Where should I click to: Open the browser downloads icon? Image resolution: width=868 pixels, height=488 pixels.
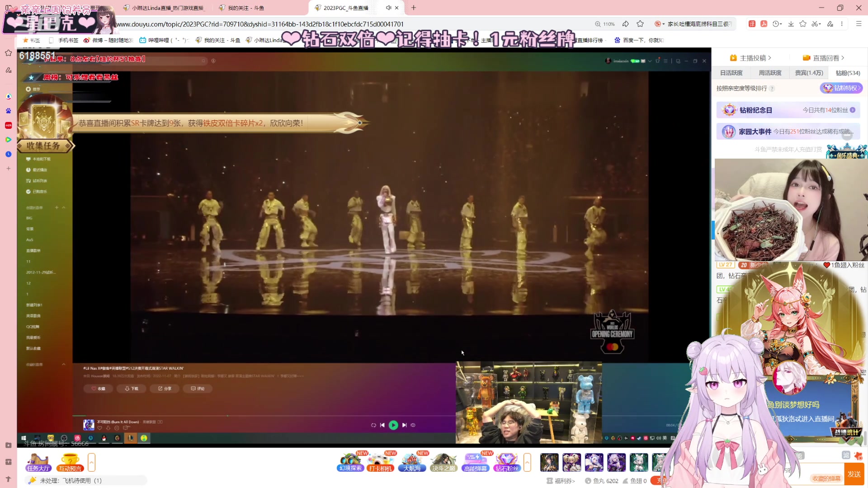791,24
